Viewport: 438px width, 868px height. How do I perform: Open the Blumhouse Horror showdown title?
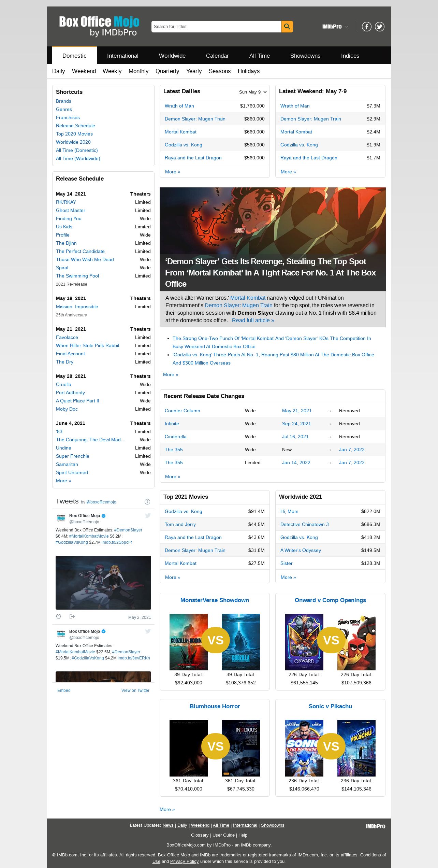(x=215, y=706)
